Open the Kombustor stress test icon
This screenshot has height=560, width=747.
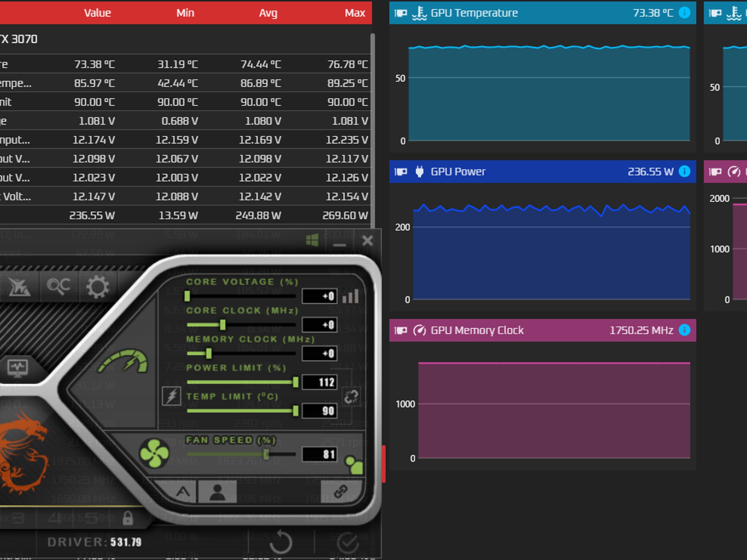click(19, 287)
